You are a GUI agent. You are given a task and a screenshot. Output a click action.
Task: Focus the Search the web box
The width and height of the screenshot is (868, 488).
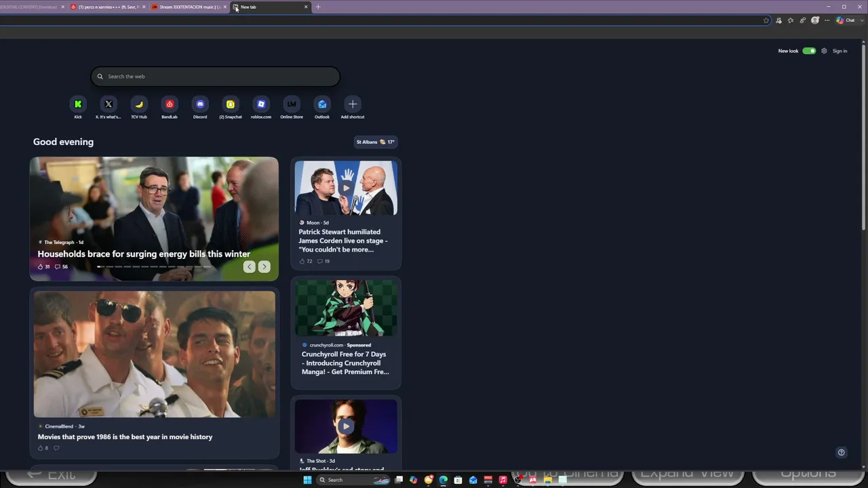coord(216,77)
